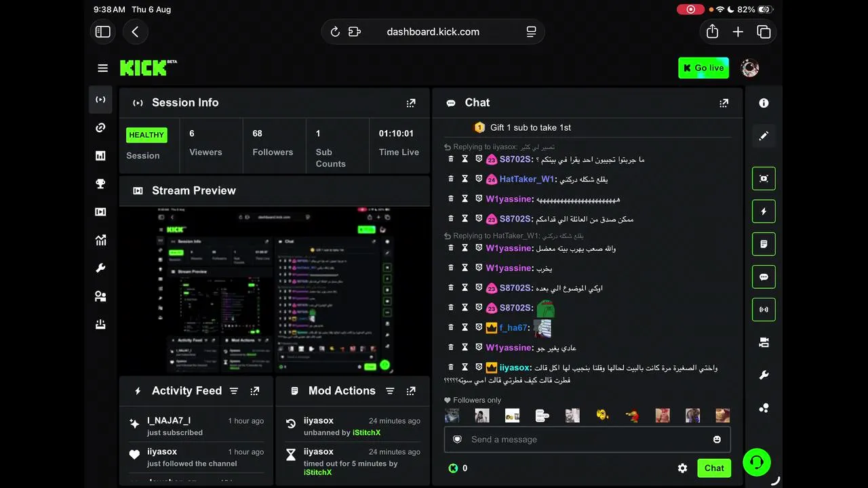Screen dimensions: 868x488
Task: Click the HEALTHY session status badge
Action: click(146, 135)
